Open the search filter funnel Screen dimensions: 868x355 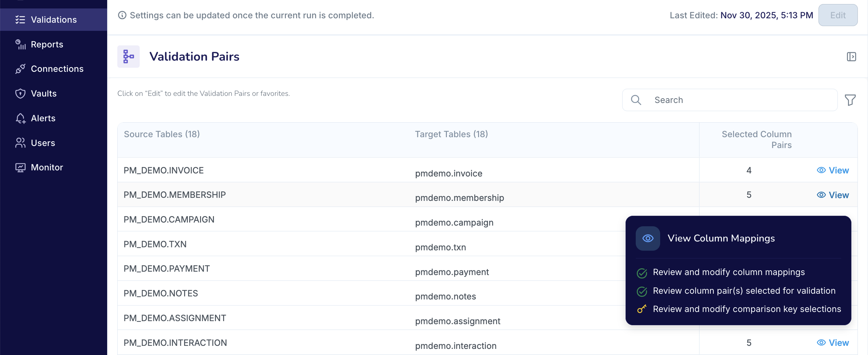[850, 100]
